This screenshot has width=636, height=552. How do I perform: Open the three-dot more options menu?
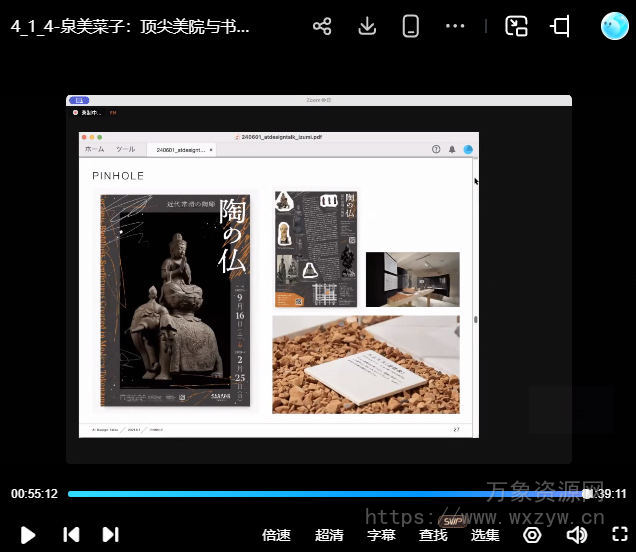[x=455, y=27]
